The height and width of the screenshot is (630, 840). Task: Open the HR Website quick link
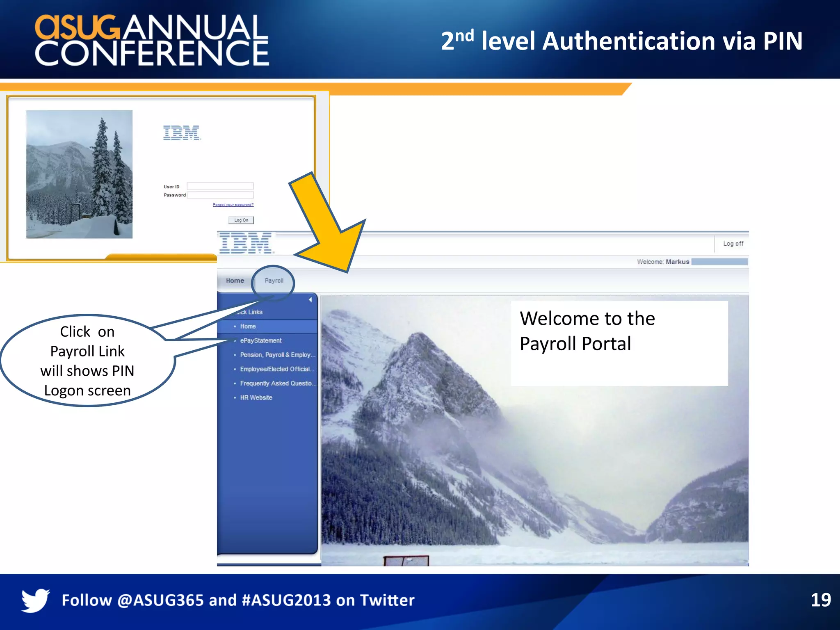click(x=256, y=398)
